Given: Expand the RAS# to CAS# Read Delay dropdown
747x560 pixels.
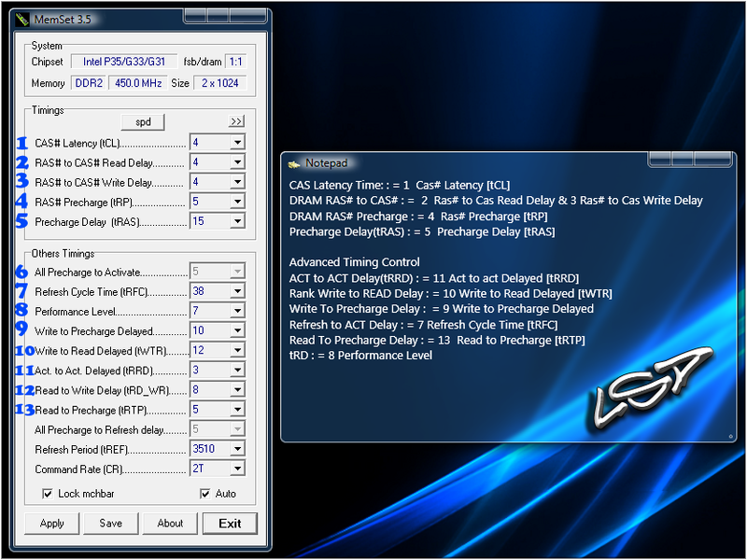Looking at the screenshot, I should 237,161.
